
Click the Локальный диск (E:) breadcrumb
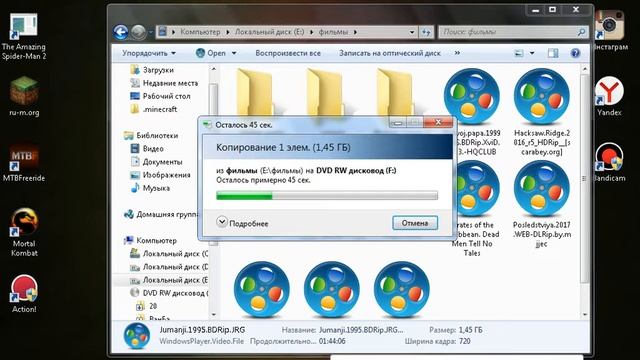[x=269, y=32]
